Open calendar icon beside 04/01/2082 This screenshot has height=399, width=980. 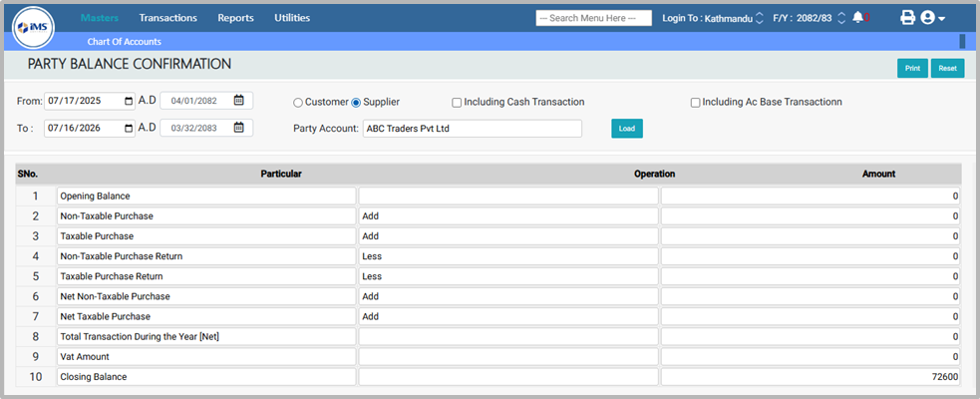pos(239,101)
